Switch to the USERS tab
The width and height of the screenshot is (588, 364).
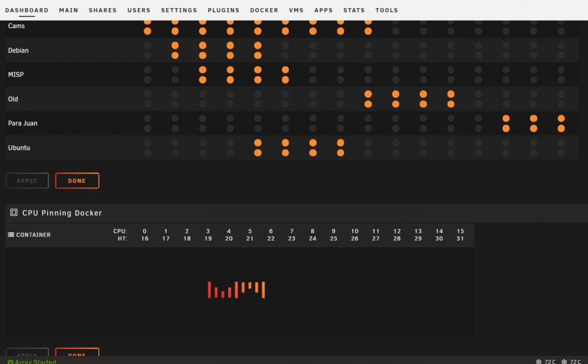139,10
